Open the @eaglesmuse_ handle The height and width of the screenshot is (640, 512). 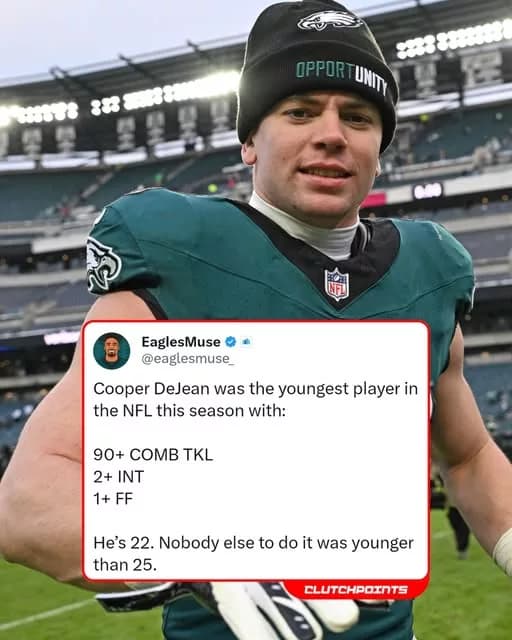tap(188, 359)
